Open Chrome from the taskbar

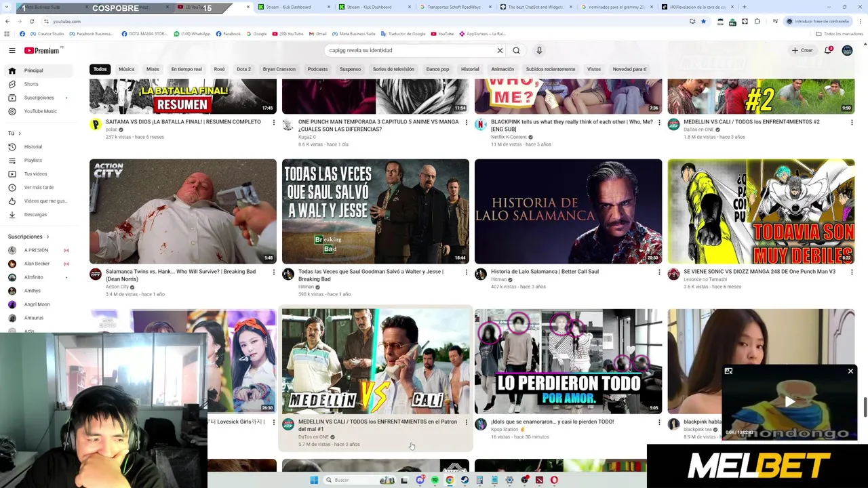(x=450, y=480)
